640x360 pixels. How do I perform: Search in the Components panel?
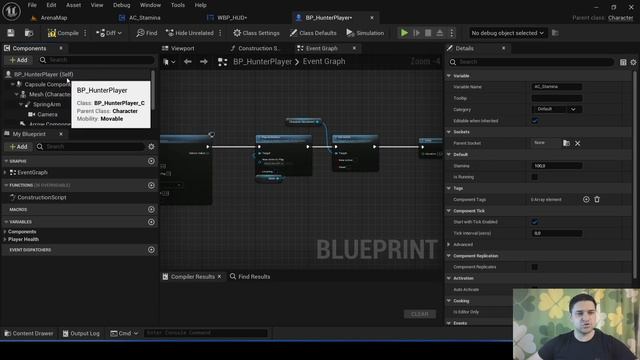click(x=97, y=60)
